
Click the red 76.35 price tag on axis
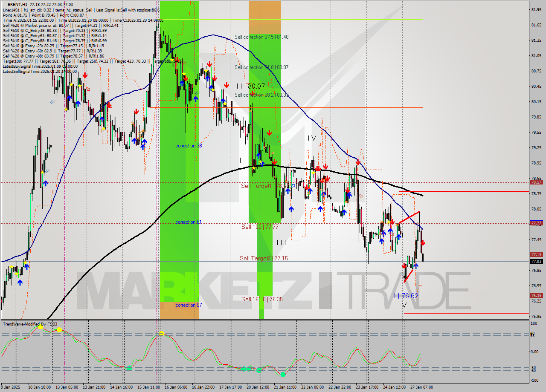pos(536,295)
